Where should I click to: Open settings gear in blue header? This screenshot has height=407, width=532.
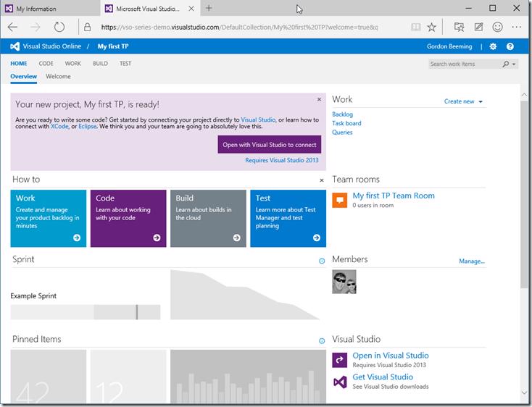493,46
